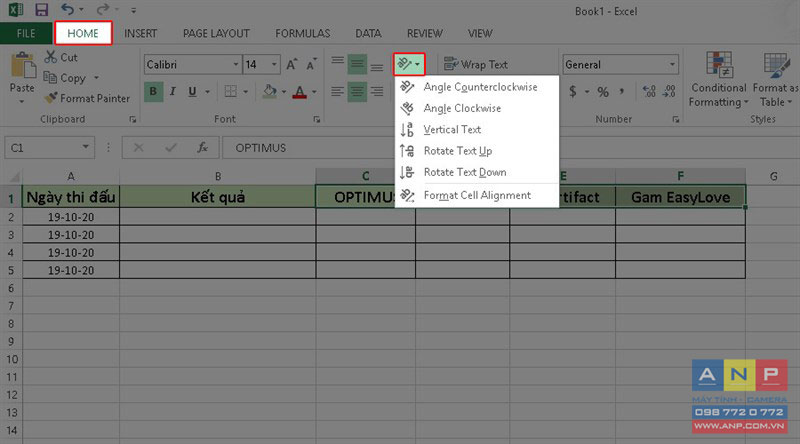Open the Clipboard dialog launcher
Image resolution: width=800 pixels, height=444 pixels.
(x=133, y=119)
